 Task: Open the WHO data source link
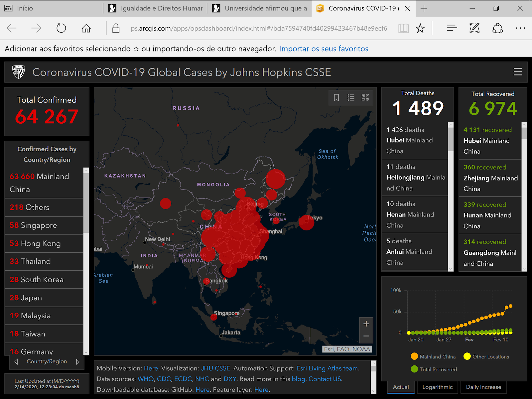click(x=146, y=379)
